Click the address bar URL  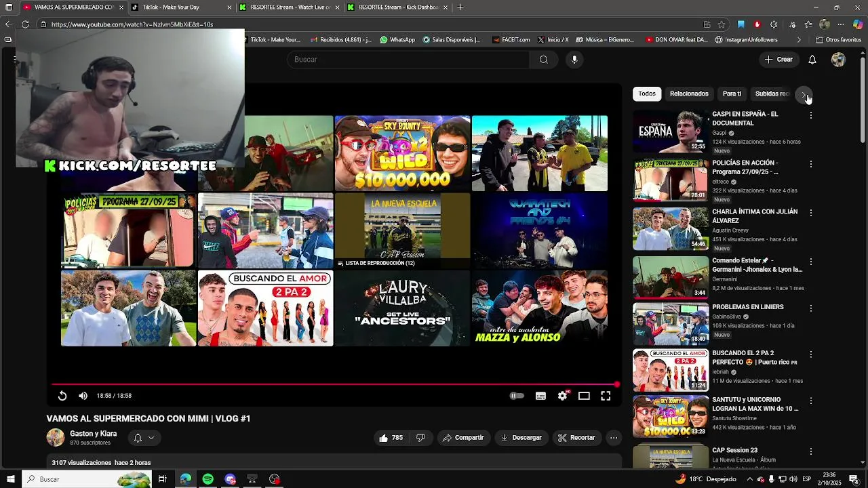click(132, 24)
